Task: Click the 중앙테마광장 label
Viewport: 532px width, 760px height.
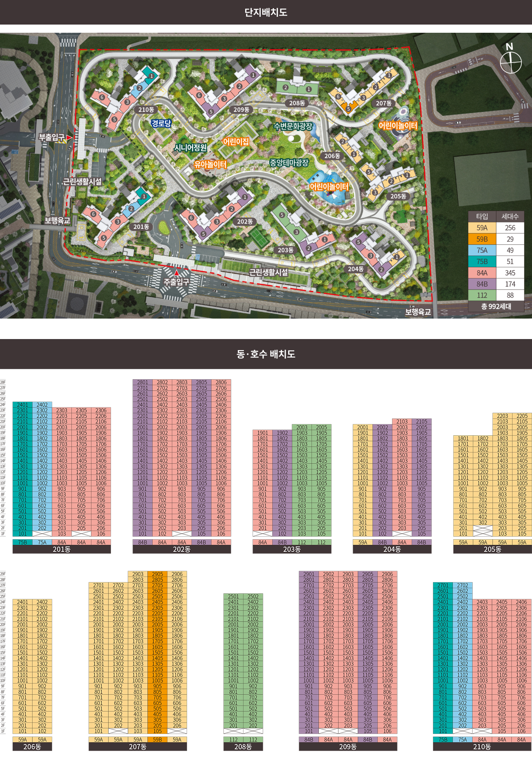Action: pos(289,163)
